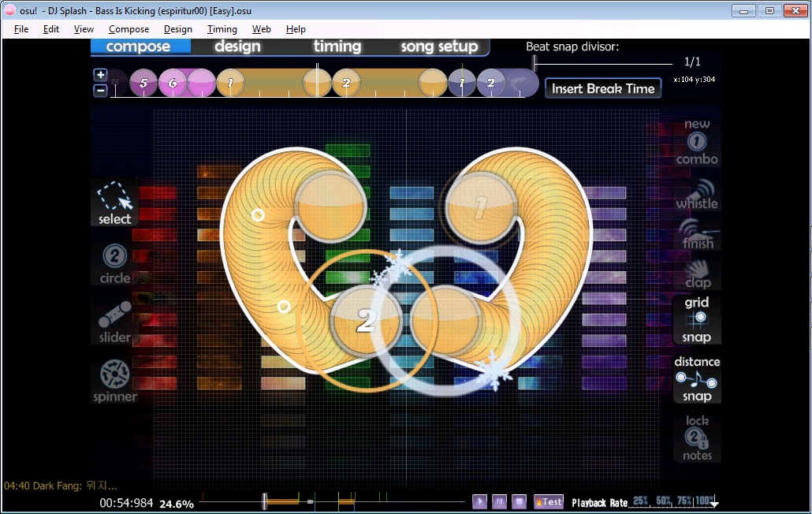
Task: Toggle new combo option
Action: coord(697,141)
